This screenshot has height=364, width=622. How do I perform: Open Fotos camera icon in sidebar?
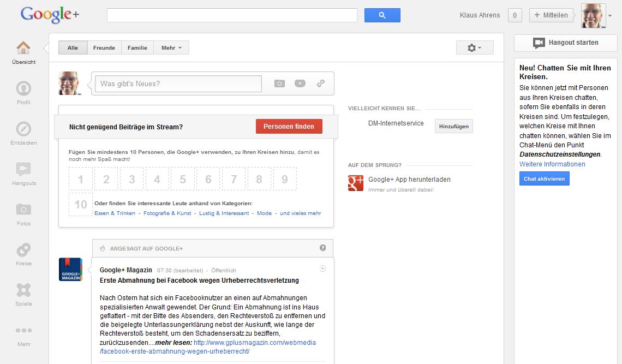coord(23,209)
